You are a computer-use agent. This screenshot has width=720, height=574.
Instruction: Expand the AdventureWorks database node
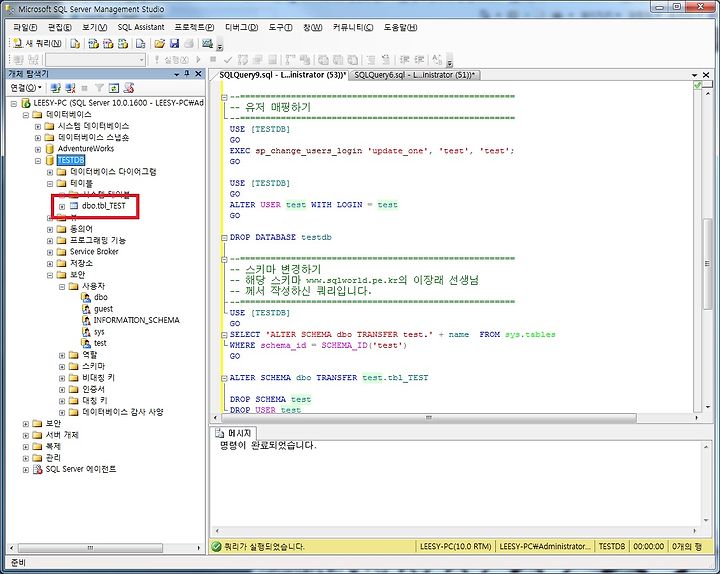(x=38, y=149)
